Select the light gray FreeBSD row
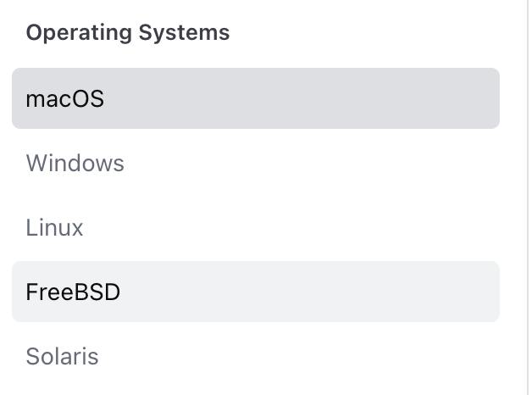Image resolution: width=532 pixels, height=395 pixels. coord(254,292)
